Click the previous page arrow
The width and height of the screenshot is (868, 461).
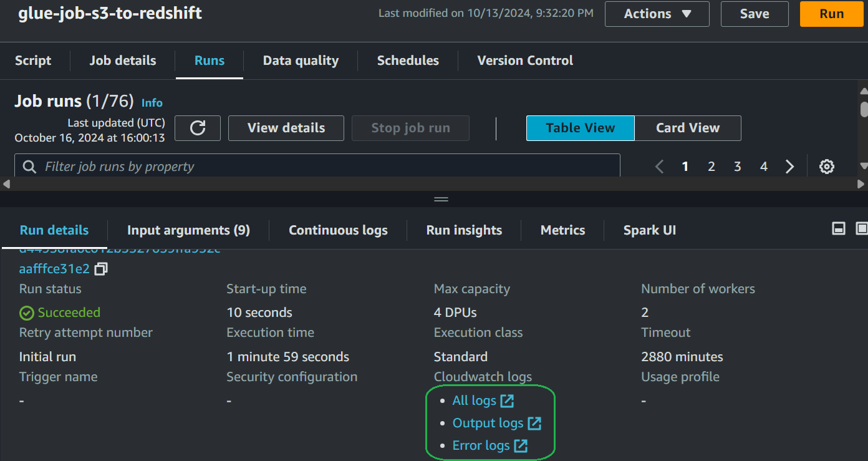tap(659, 167)
